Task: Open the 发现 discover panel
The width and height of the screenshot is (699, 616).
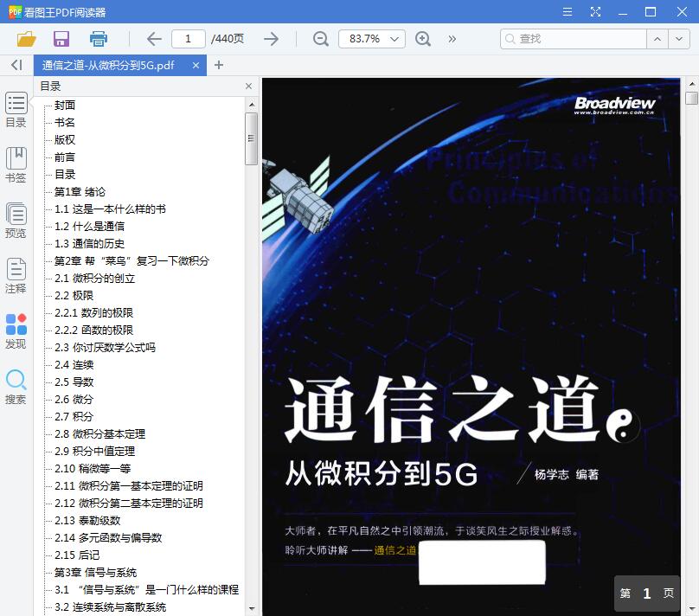Action: tap(16, 330)
